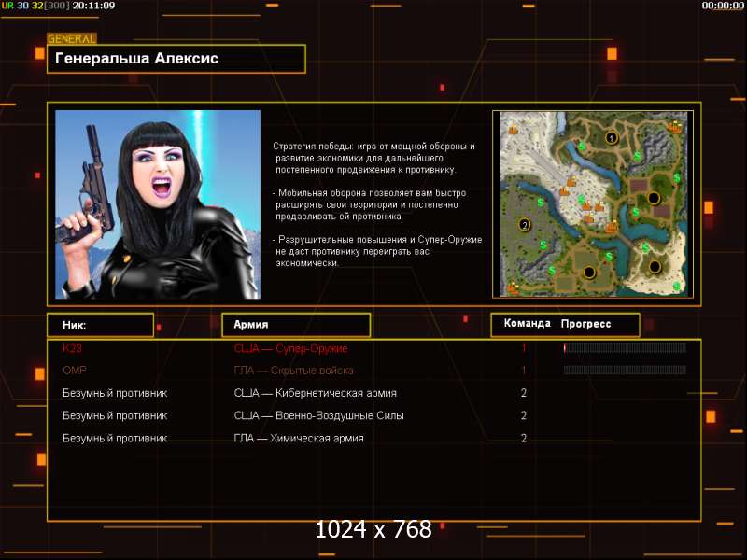Click the 'Прогресс' column header
This screenshot has height=560, width=747.
tap(585, 324)
